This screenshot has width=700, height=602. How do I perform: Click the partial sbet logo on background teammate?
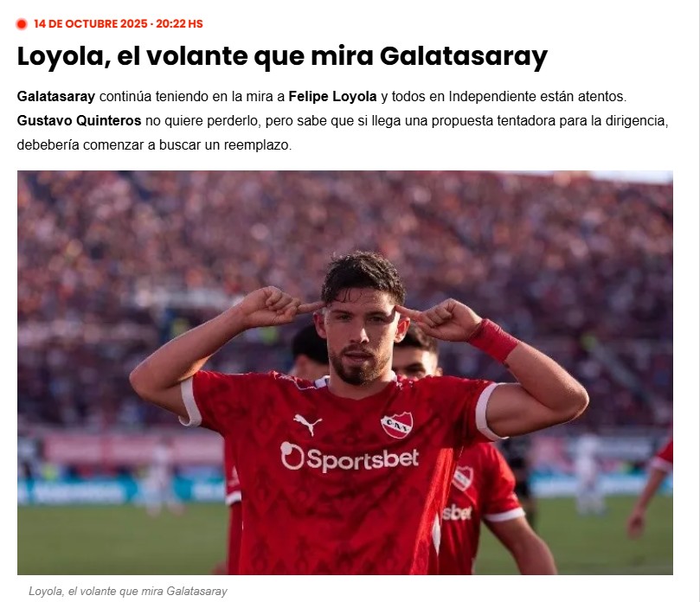pos(457,513)
